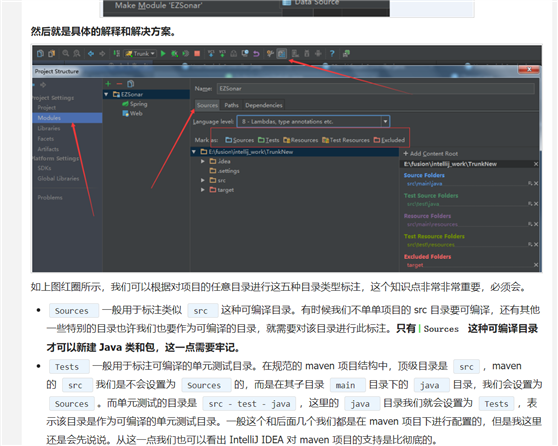Open Libraries in the settings sidebar

pos(49,128)
